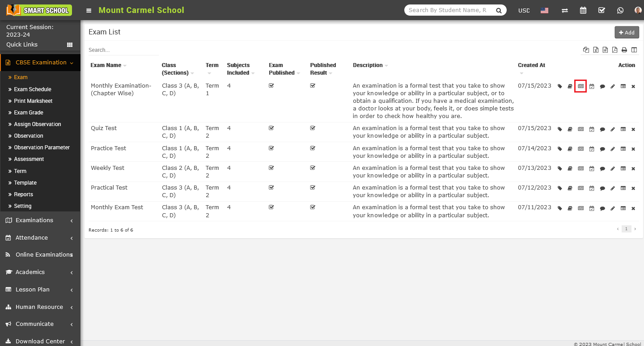The image size is (644, 346).
Task: Open speech bubble icon for Weekly Test
Action: coord(602,169)
